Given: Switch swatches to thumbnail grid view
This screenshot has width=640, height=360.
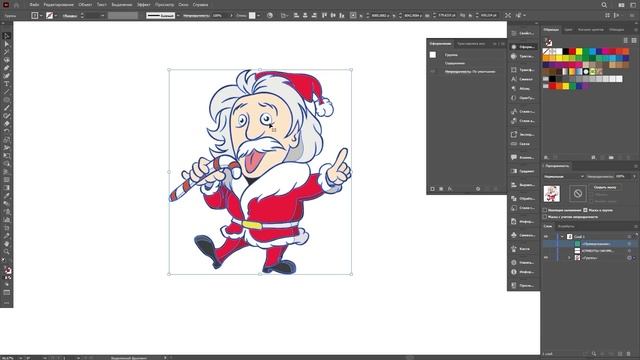Looking at the screenshot, I should (x=634, y=40).
